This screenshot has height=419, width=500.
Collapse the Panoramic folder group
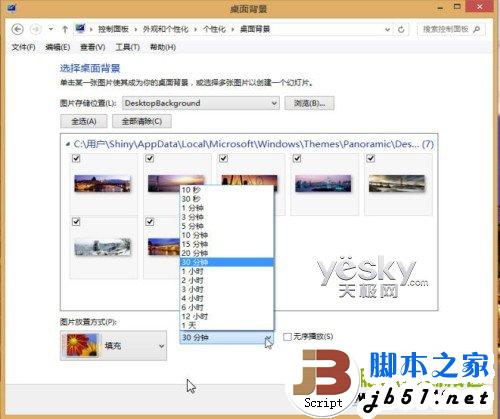point(68,144)
